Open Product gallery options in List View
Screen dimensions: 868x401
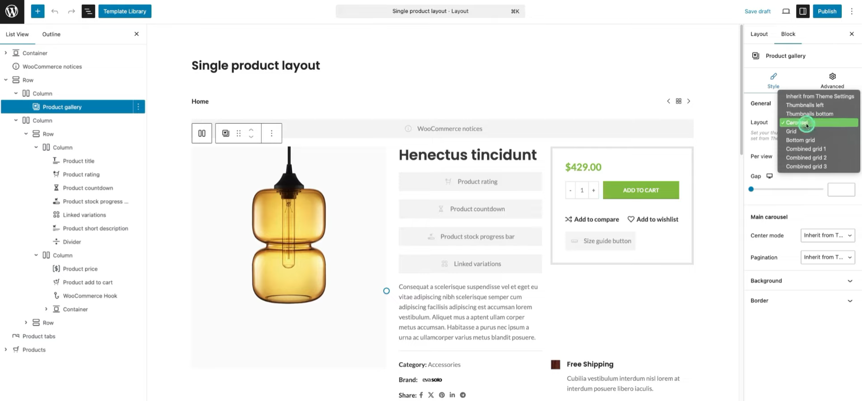coord(138,107)
